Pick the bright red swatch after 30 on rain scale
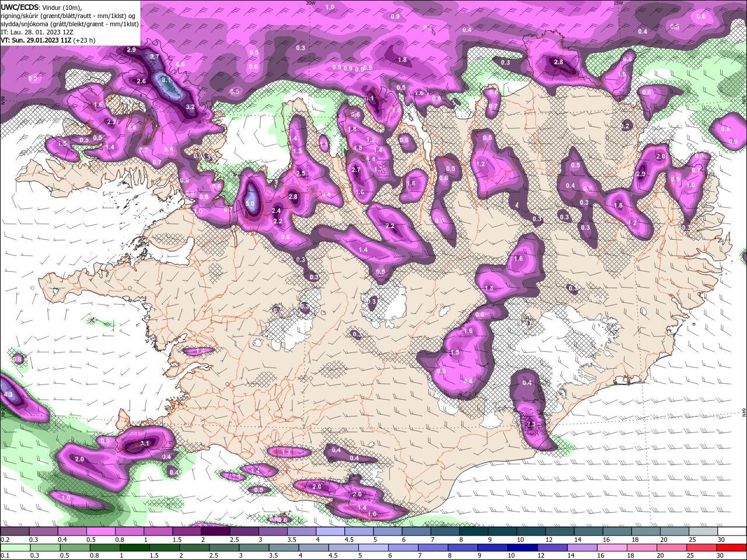Viewport: 747px width, 560px height. 730,548
